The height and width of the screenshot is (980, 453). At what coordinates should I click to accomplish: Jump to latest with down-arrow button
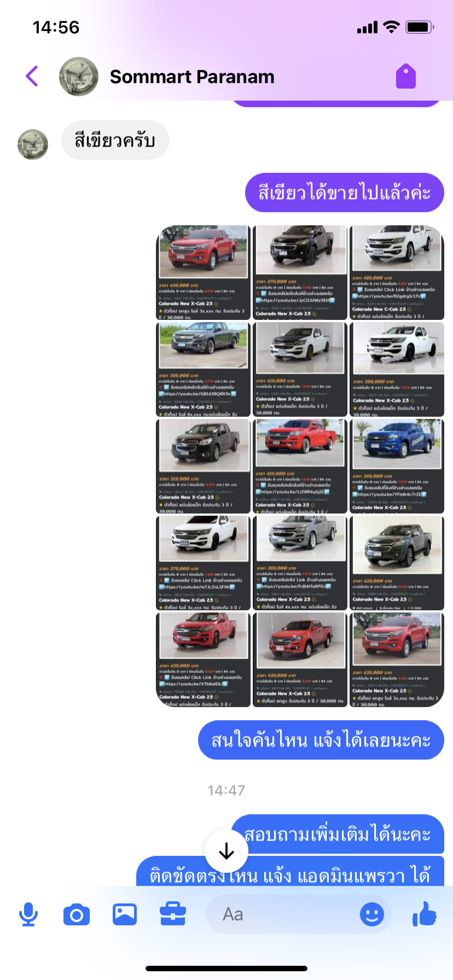[x=226, y=851]
